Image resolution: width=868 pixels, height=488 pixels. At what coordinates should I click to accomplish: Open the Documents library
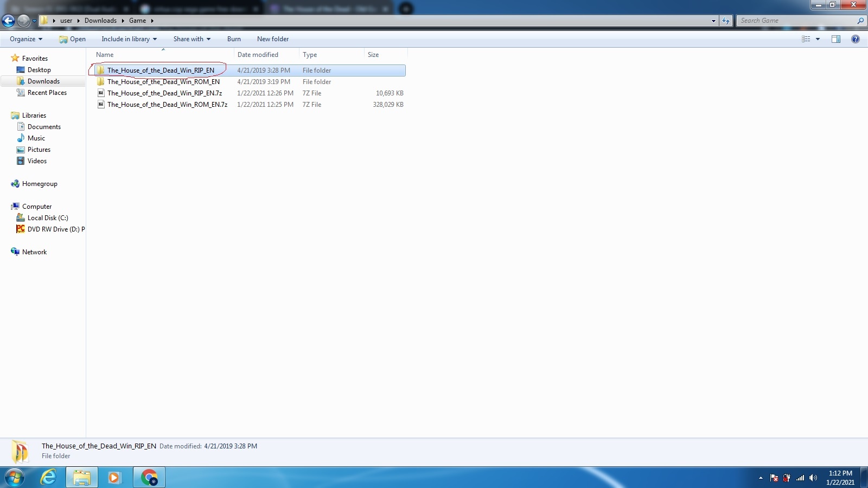[44, 127]
